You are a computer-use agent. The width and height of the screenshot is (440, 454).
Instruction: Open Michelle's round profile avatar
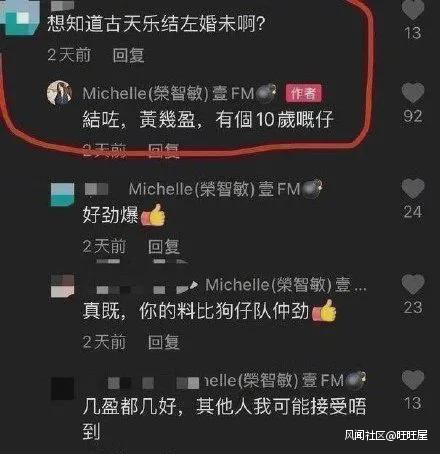[59, 92]
